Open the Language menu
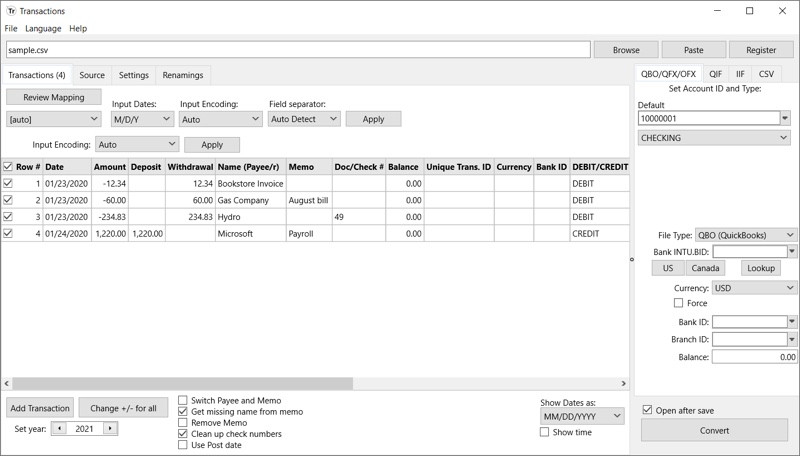Screen dimensions: 800x456 (43, 29)
